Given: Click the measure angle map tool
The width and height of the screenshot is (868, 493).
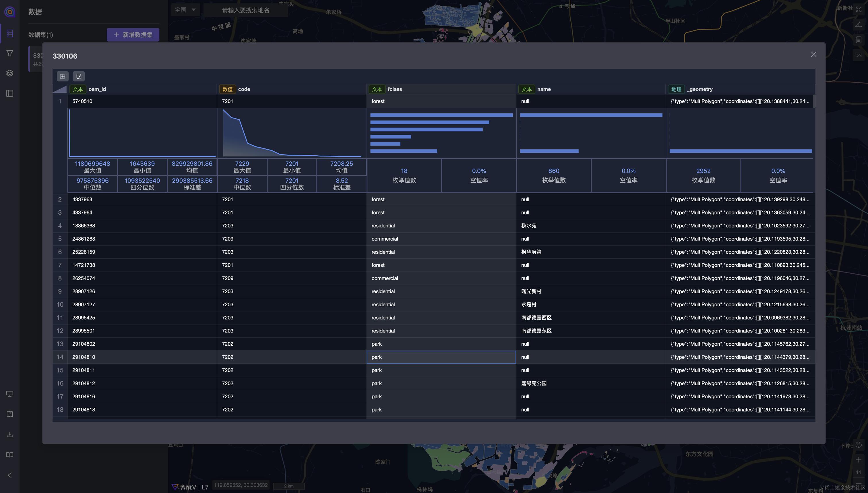Looking at the screenshot, I should (859, 24).
